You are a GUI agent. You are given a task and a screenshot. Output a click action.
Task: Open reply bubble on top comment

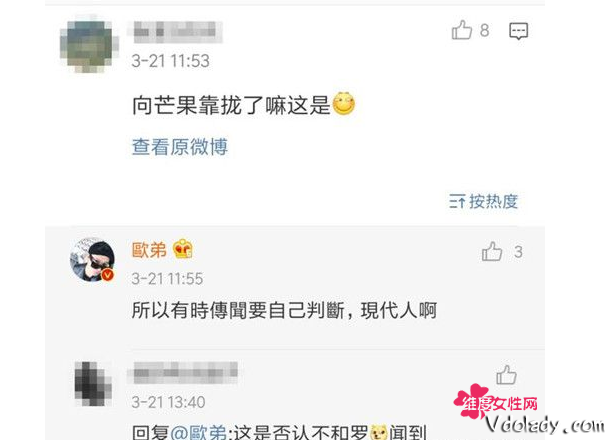tap(519, 31)
